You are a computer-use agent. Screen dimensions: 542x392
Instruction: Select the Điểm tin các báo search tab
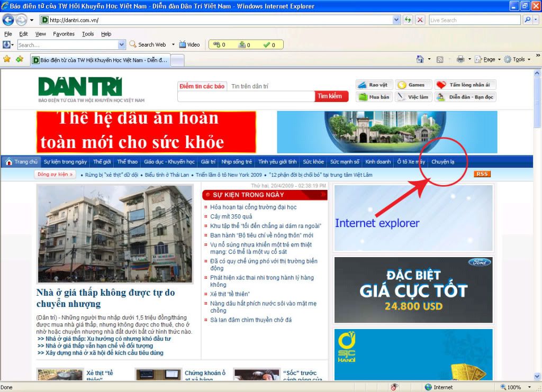click(x=202, y=86)
